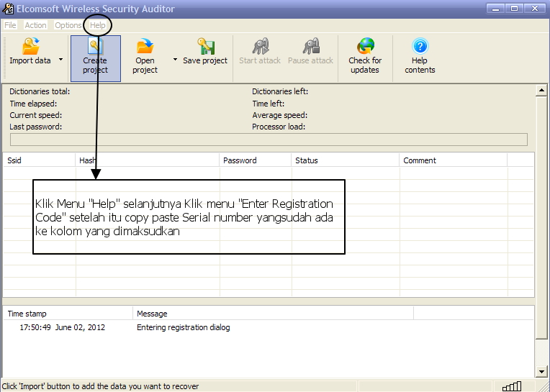
Task: Click the Comment column header
Action: tap(454, 160)
